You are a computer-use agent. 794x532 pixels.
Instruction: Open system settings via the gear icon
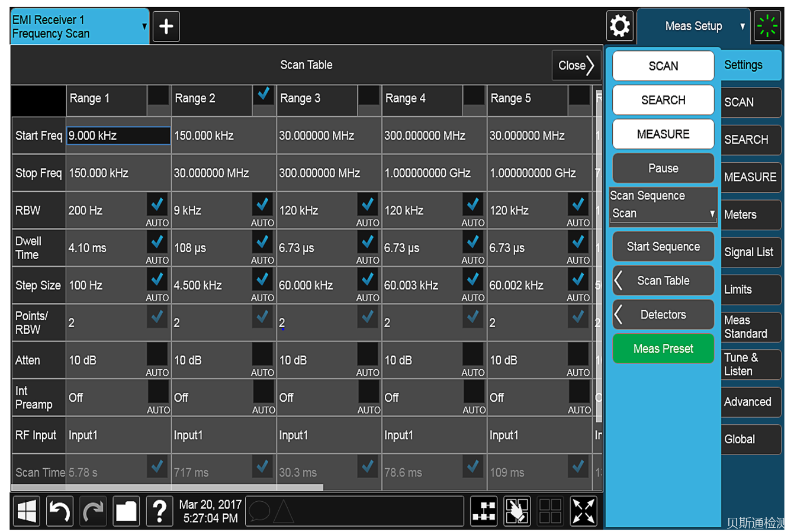click(x=619, y=26)
